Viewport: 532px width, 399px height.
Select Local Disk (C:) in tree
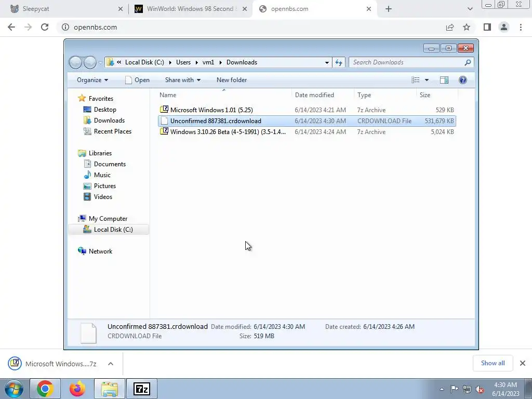click(x=109, y=229)
